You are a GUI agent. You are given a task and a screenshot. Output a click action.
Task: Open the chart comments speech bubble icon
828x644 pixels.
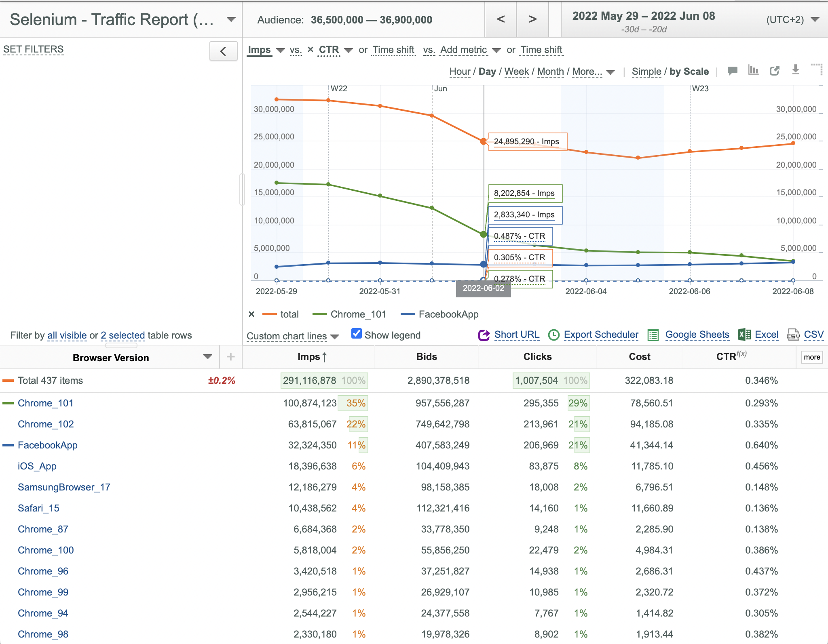[732, 71]
